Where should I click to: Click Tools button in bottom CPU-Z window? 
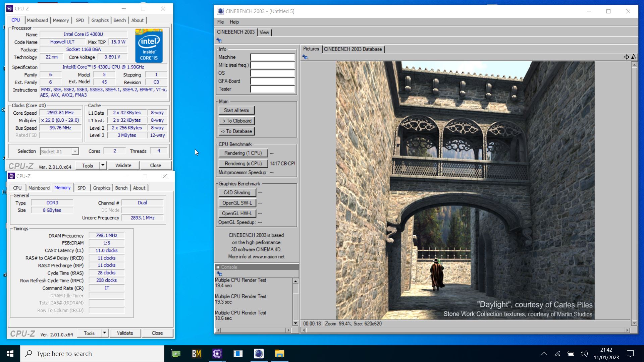point(89,333)
